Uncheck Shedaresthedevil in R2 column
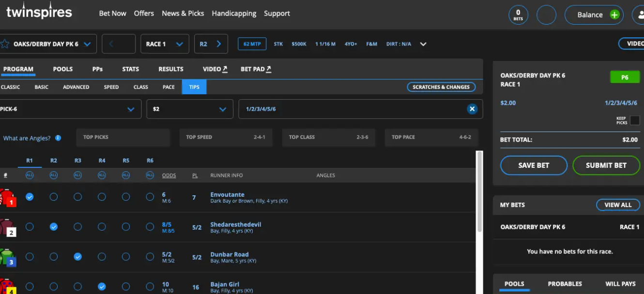The height and width of the screenshot is (294, 644). click(x=54, y=227)
